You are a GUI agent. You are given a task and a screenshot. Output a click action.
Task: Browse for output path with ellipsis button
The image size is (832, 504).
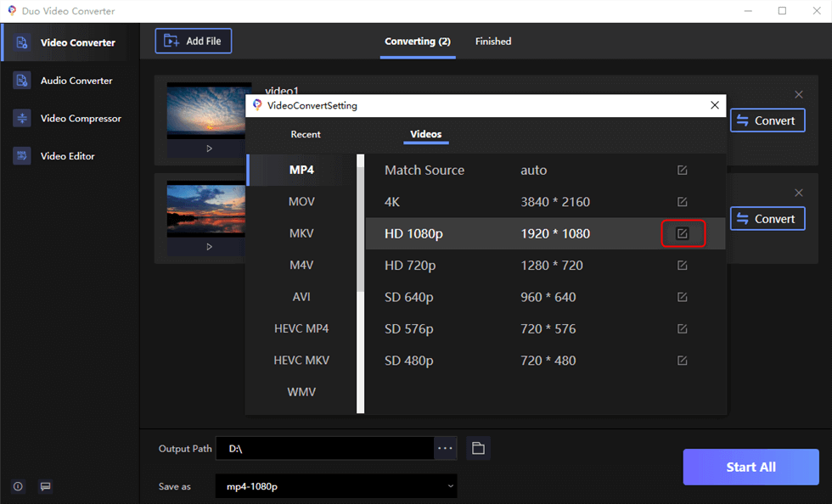tap(445, 448)
